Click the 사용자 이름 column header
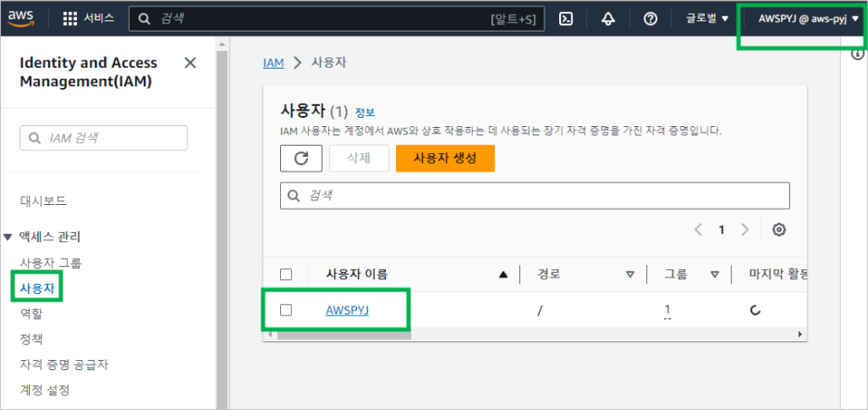This screenshot has width=868, height=410. [x=357, y=274]
